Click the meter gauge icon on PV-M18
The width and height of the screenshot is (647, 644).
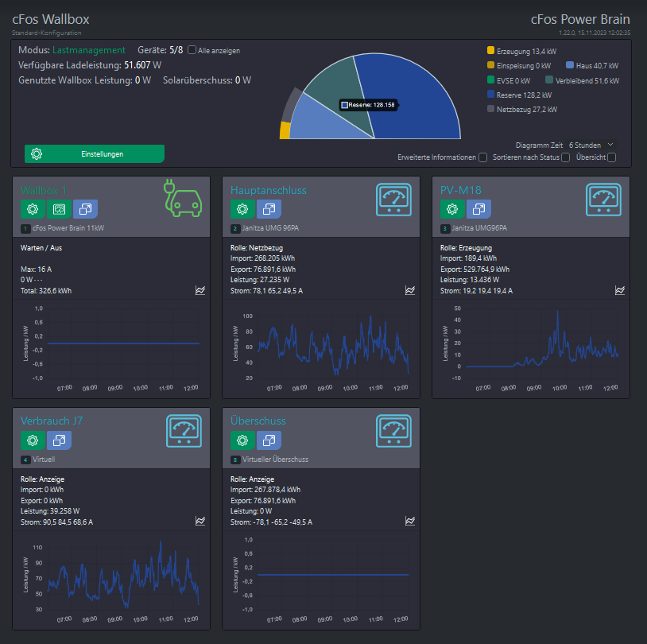[x=603, y=200]
